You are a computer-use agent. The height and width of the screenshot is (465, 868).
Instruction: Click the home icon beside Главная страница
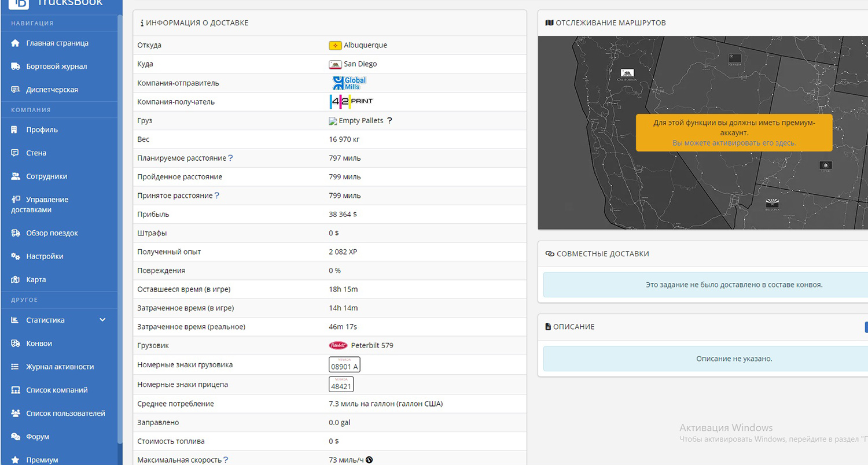point(16,43)
